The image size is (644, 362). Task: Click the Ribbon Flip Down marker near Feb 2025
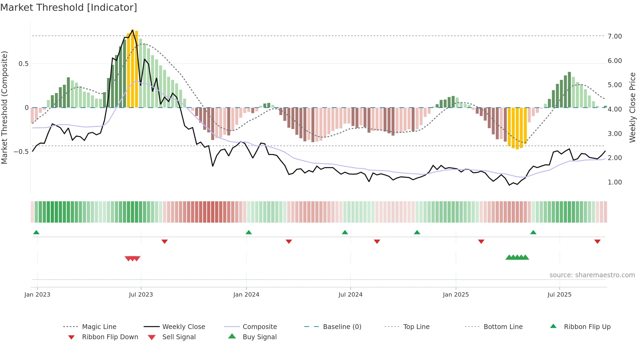pos(481,242)
